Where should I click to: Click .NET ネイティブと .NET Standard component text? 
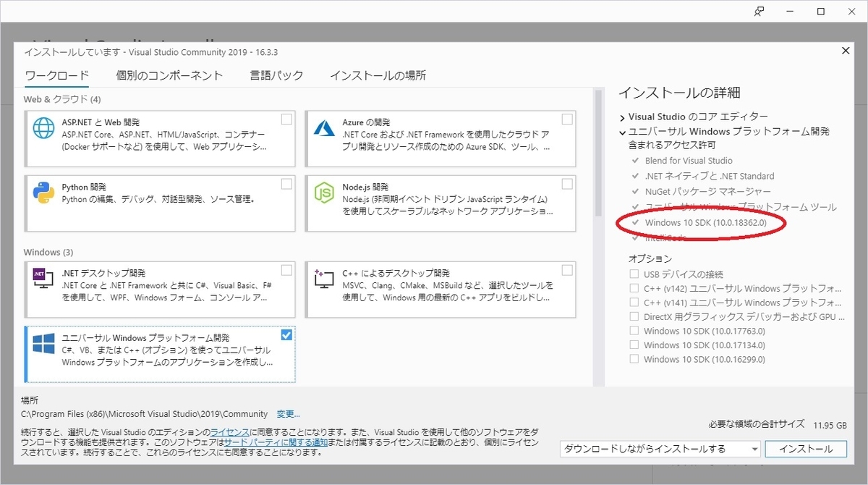(710, 176)
